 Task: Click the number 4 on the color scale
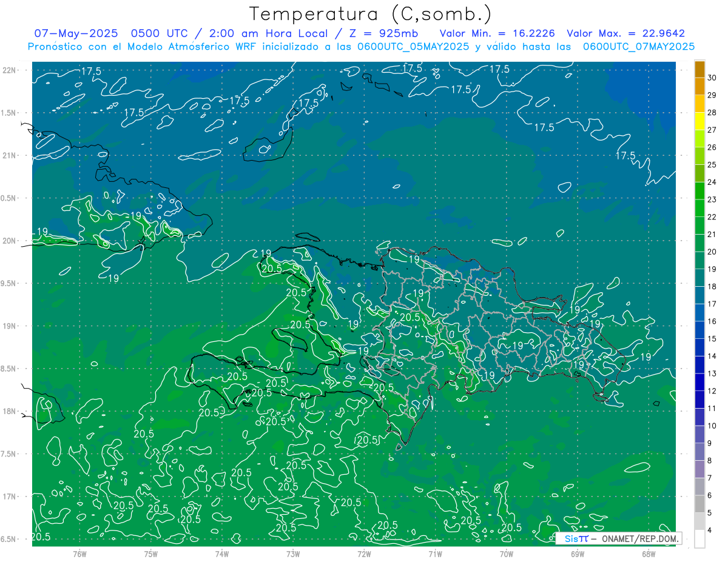coord(710,530)
